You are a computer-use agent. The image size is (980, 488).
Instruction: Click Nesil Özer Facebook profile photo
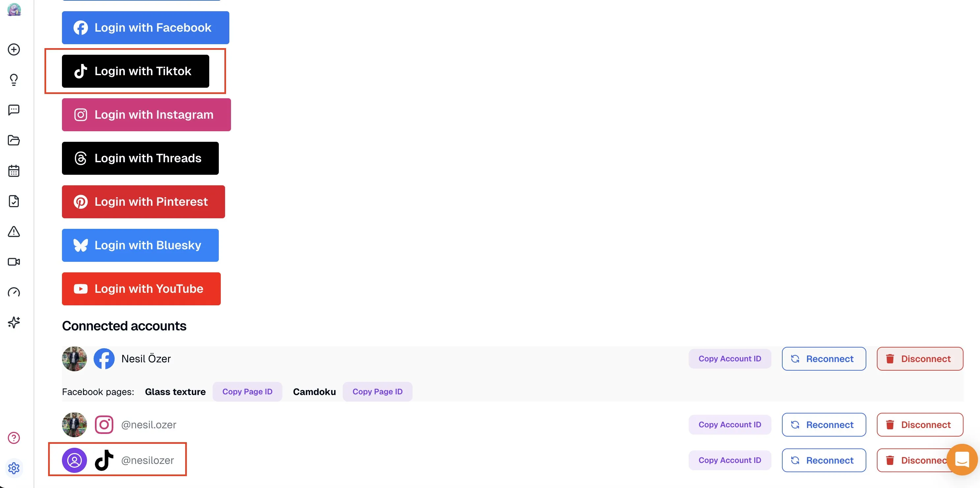(x=74, y=358)
